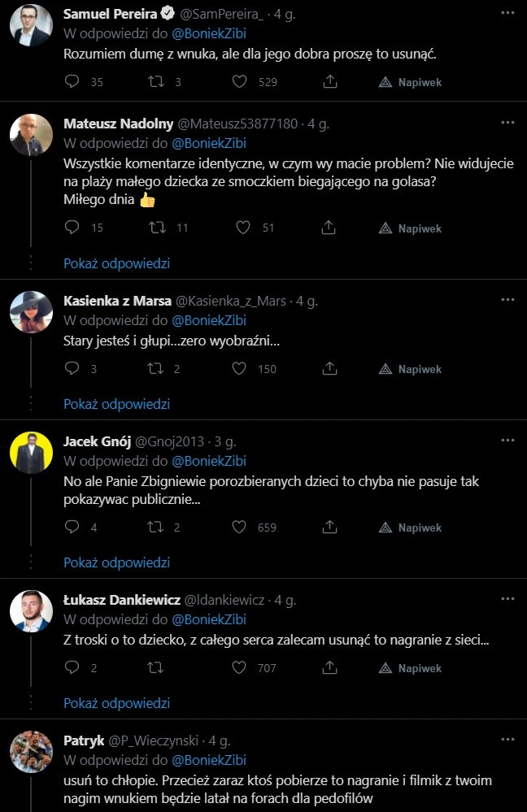Viewport: 527px width, 812px height.
Task: Retweet Jacek Gnój's reply
Action: click(x=155, y=527)
